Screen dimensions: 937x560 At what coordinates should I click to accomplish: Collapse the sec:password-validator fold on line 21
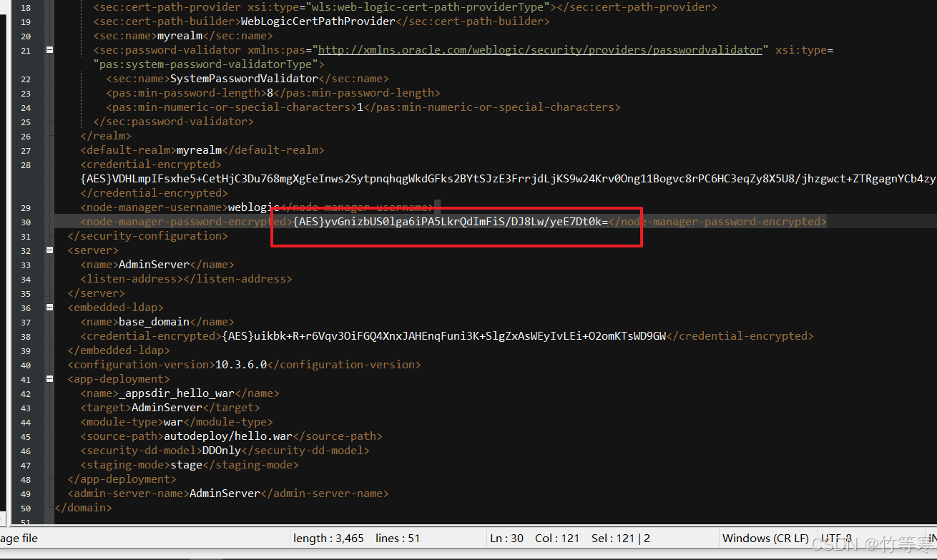pos(49,50)
